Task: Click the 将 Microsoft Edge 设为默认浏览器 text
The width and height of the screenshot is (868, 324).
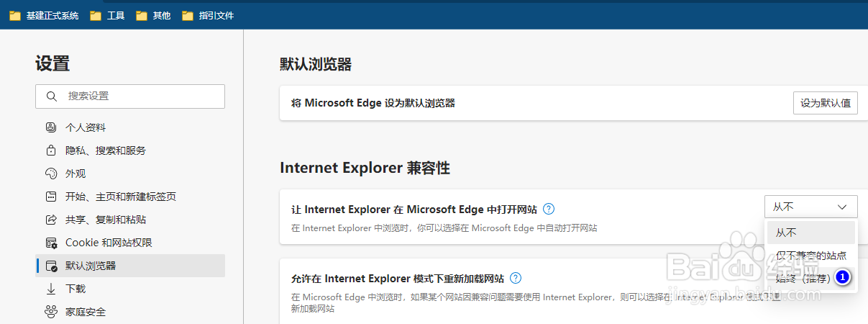Action: click(373, 103)
